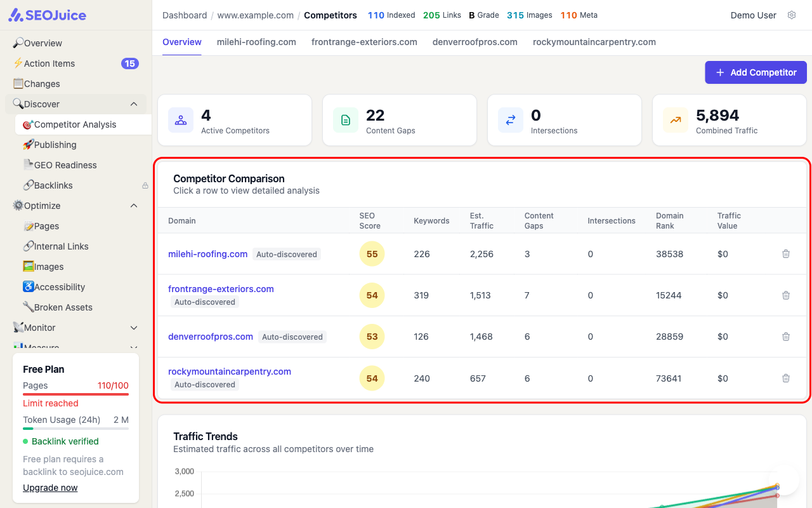Click the Backlinks lock icon
Viewport: 812px width, 508px height.
[145, 185]
